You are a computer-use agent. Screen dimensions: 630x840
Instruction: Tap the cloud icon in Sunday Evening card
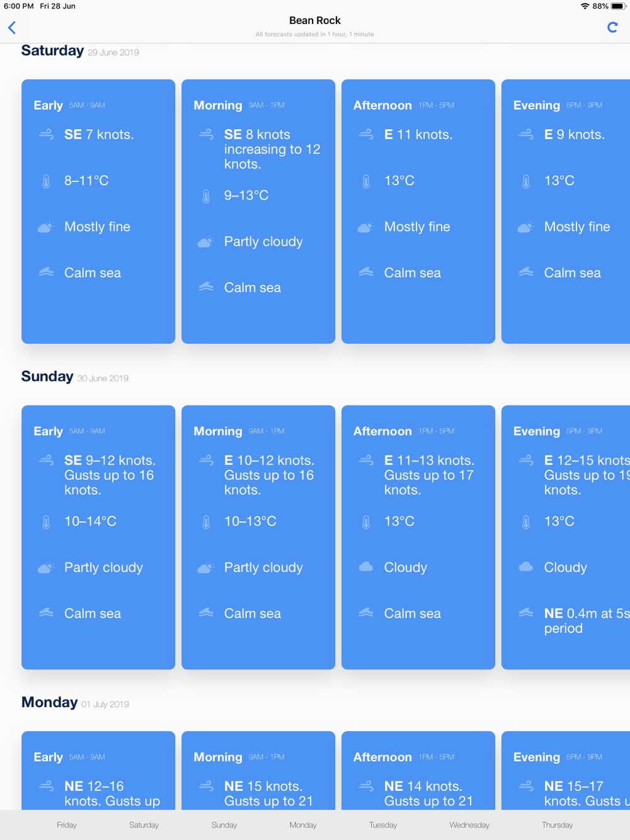526,567
